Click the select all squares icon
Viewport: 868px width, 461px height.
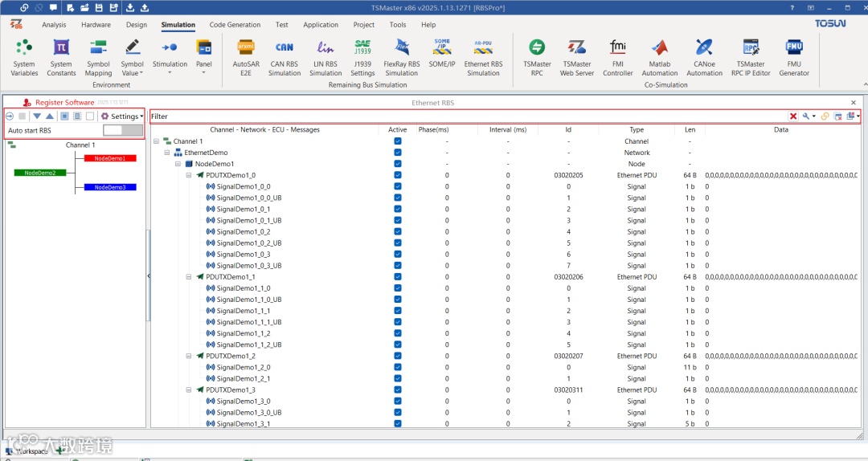(64, 116)
